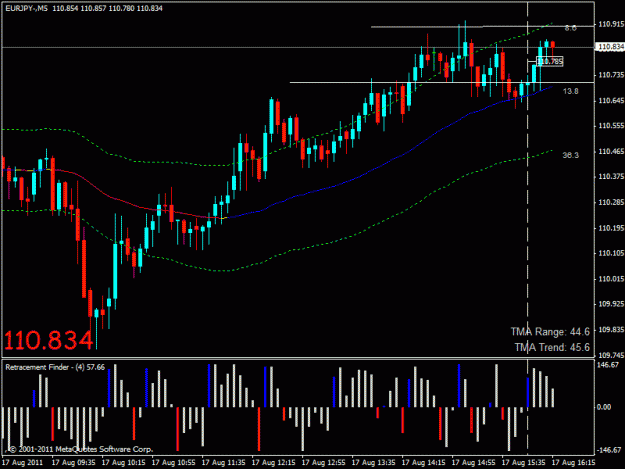Screen dimensions: 625x469
Task: Click the 17 Aug 14:15 time label
Action: tap(424, 462)
